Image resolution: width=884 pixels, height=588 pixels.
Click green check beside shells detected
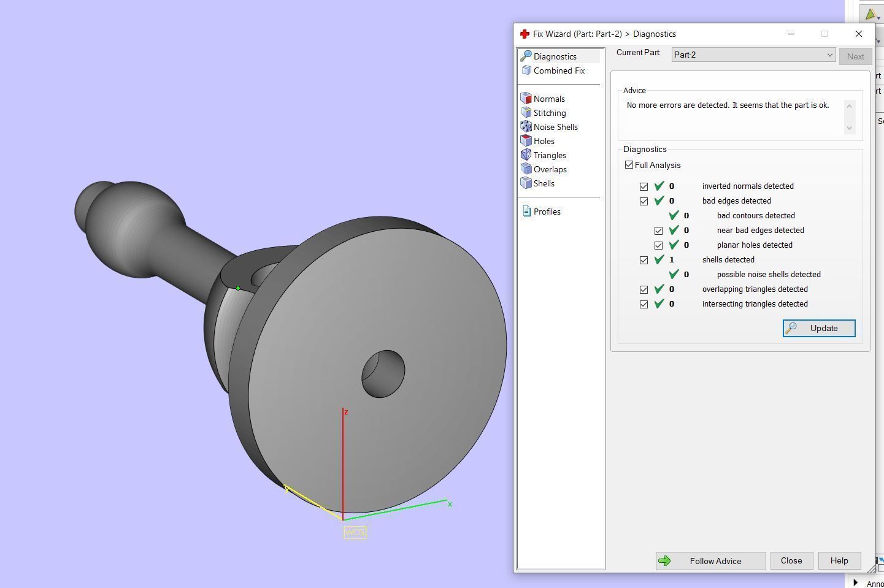(x=659, y=259)
